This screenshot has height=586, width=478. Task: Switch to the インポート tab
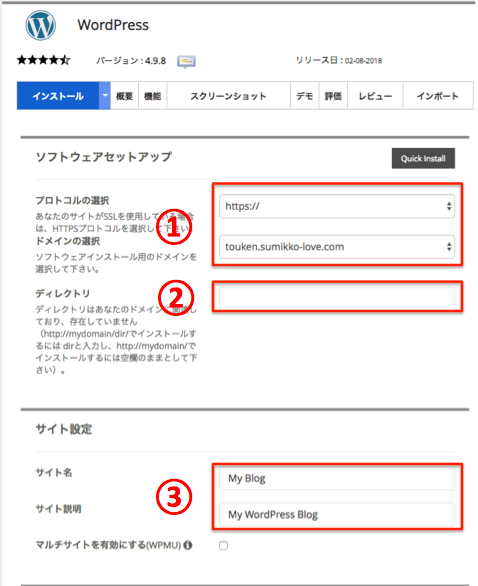(438, 96)
